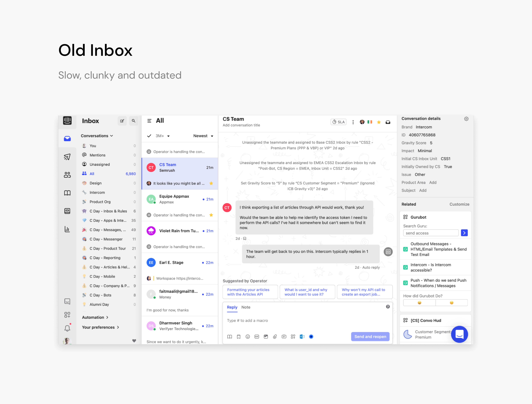Expand the Conversations dropdown chevron
532x404 pixels.
(112, 136)
